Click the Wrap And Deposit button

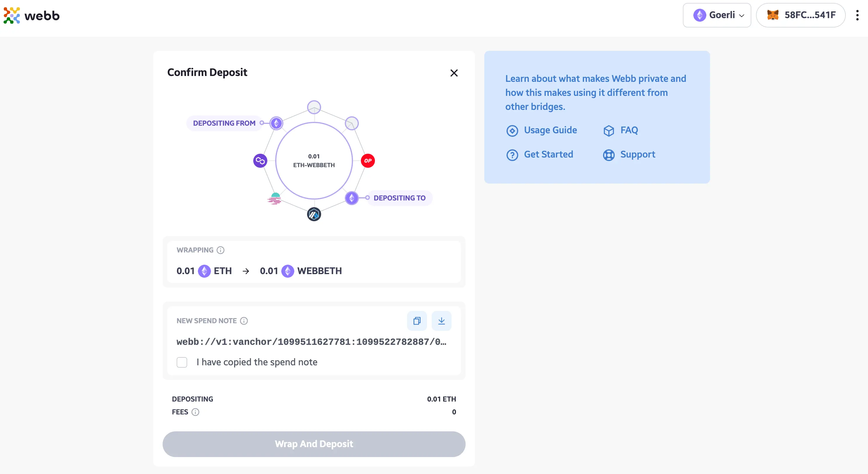[314, 444]
